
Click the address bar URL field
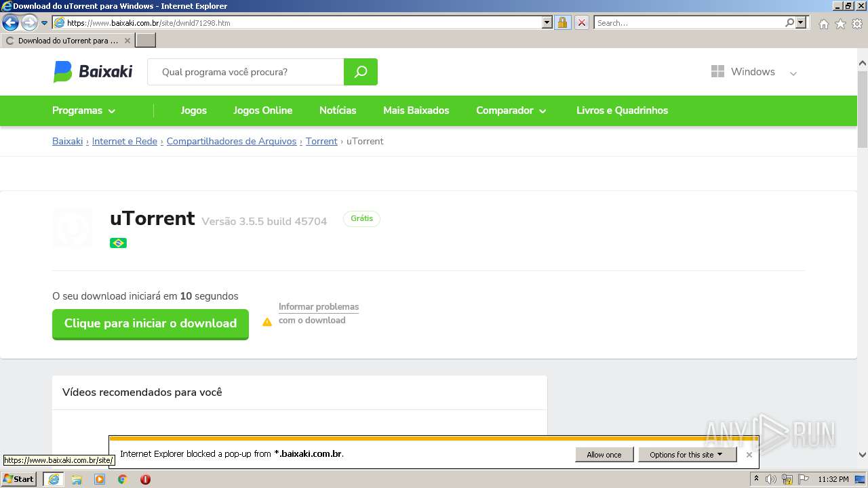tap(297, 23)
